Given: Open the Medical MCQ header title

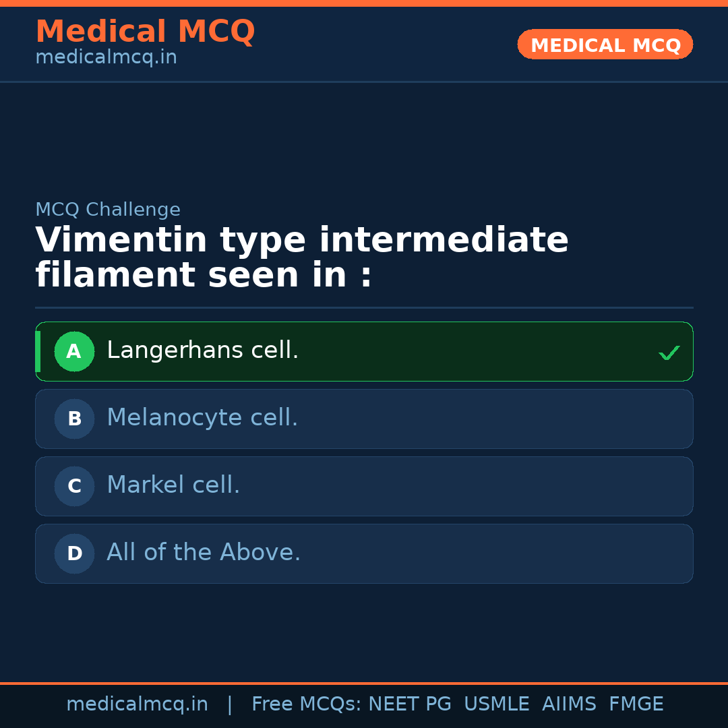Looking at the screenshot, I should 145,32.
